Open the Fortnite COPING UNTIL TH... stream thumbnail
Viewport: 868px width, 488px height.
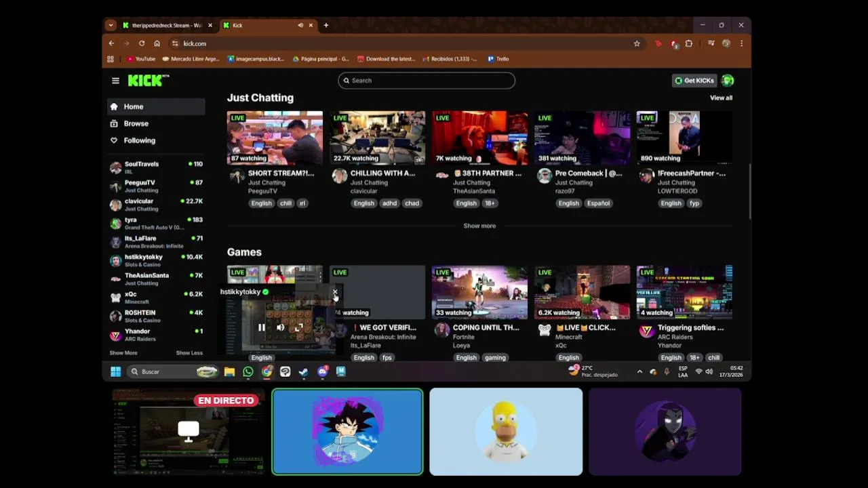tap(479, 292)
